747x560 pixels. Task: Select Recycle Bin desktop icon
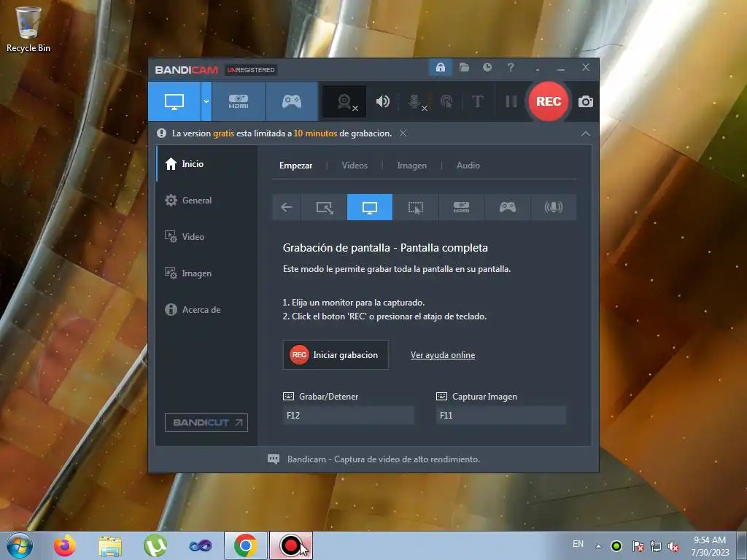click(x=28, y=29)
